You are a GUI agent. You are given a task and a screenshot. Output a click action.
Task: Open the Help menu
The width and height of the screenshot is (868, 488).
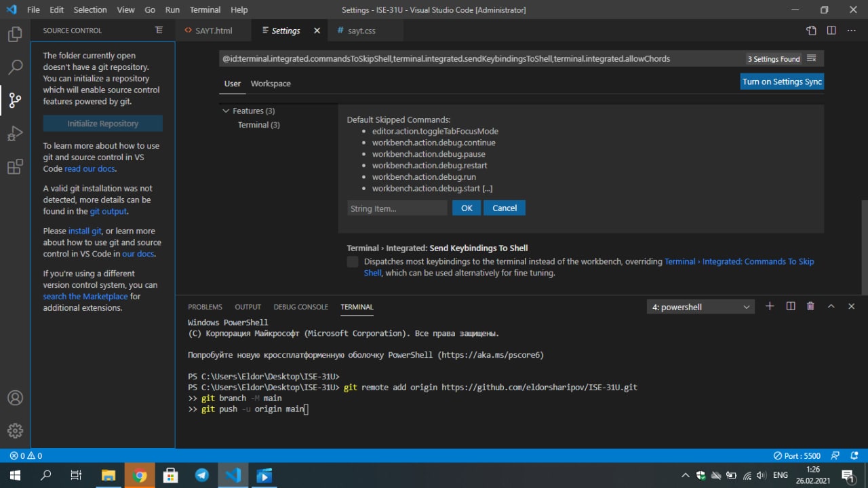239,10
